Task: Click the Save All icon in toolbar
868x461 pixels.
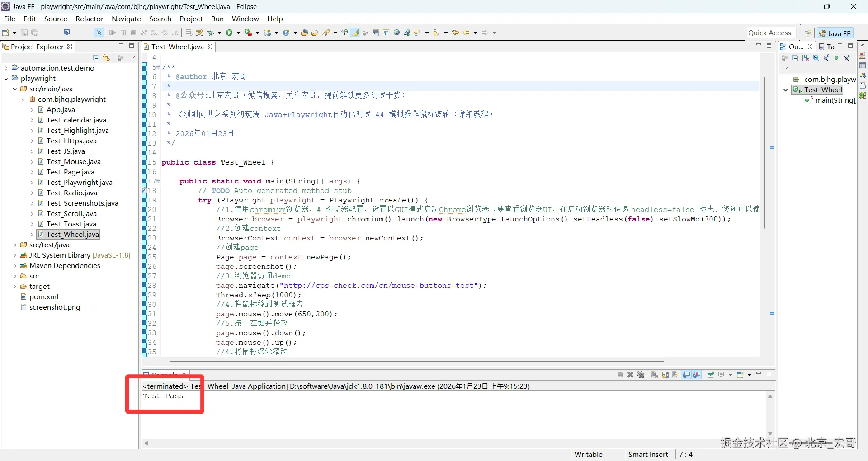Action: 35,33
